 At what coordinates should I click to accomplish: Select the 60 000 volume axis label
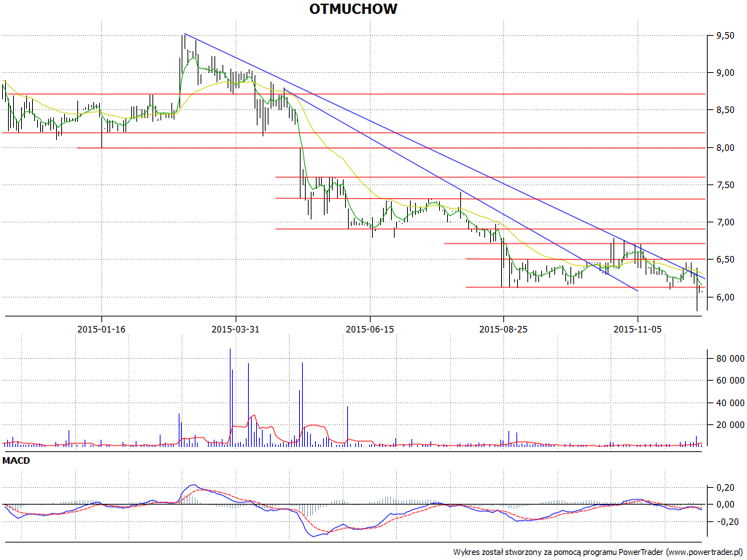click(x=729, y=381)
